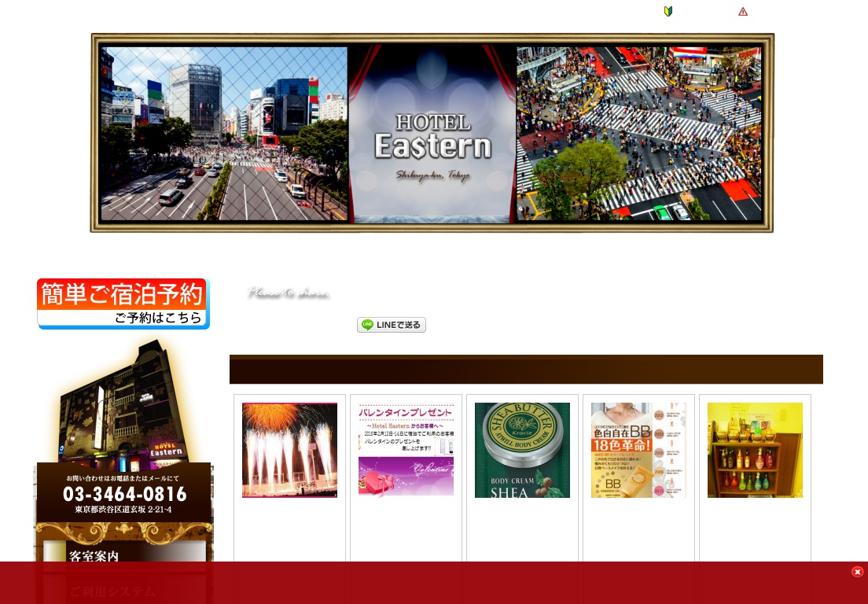Viewport: 868px width, 604px height.
Task: Open the 簡単ご宿泊予約 reservation banner
Action: tap(123, 304)
